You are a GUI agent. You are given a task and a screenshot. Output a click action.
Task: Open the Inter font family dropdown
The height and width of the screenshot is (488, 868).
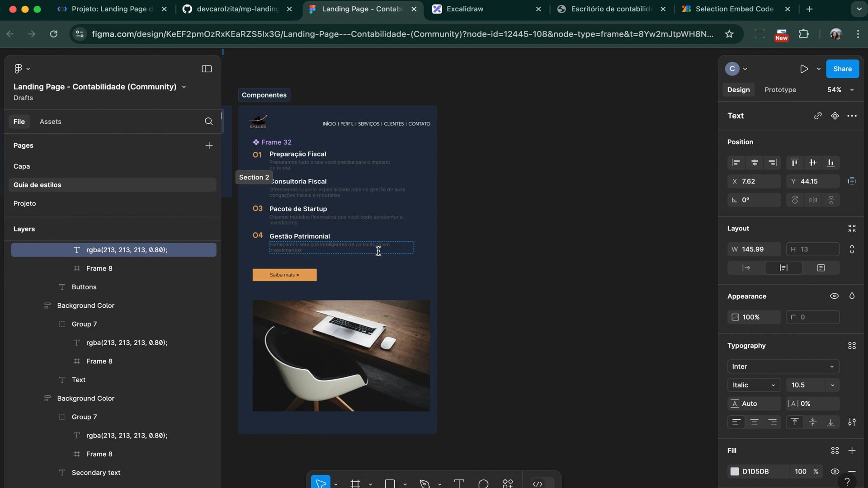point(783,366)
